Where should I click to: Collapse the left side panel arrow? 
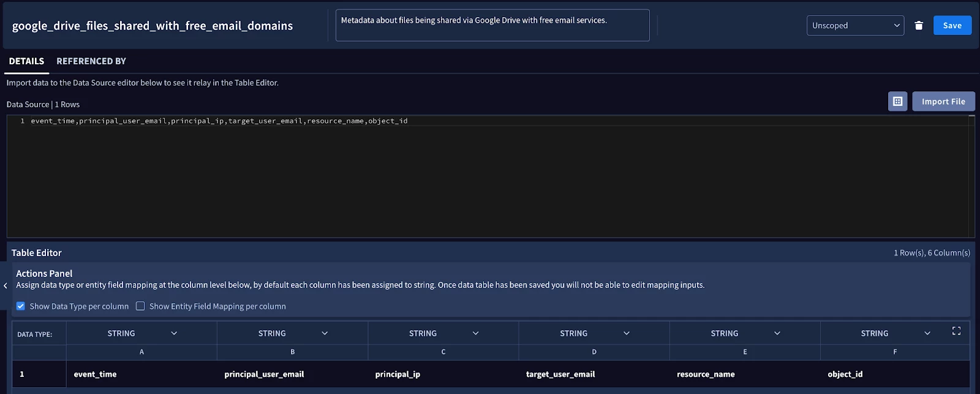tap(6, 286)
